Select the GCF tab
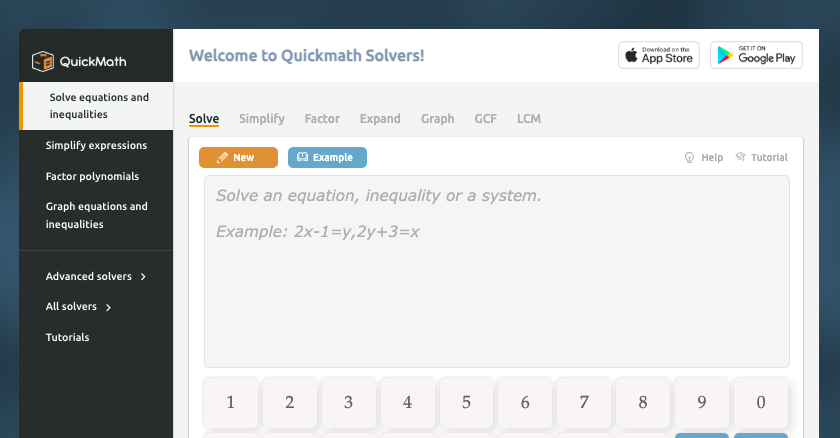Screen dimensions: 840x438 (x=485, y=119)
